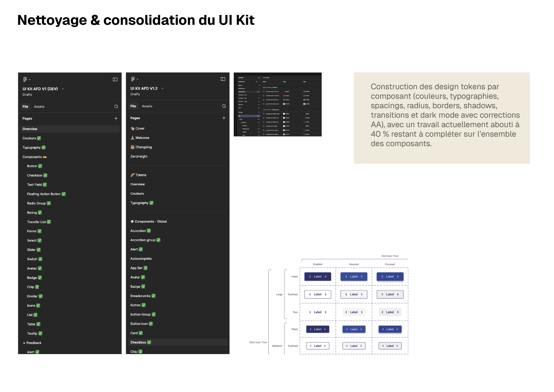Open variables table screenshot thumbnail
554x392 pixels.
click(277, 104)
